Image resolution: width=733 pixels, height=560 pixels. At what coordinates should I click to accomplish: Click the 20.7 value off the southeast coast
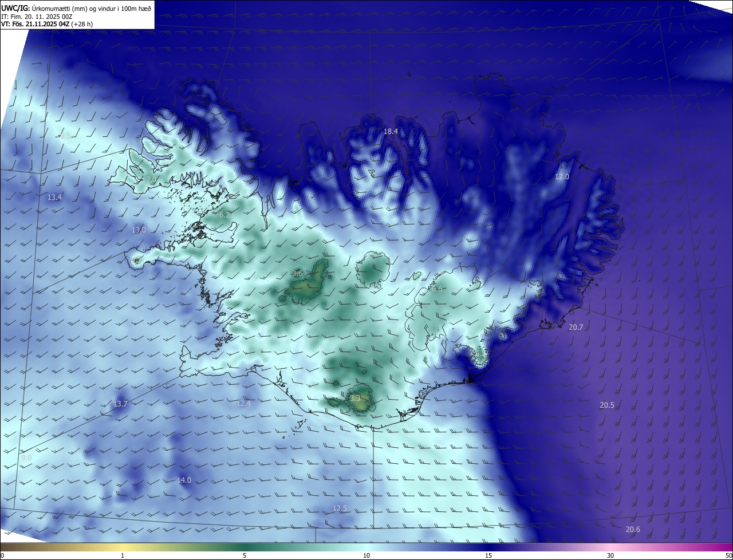pyautogui.click(x=576, y=328)
